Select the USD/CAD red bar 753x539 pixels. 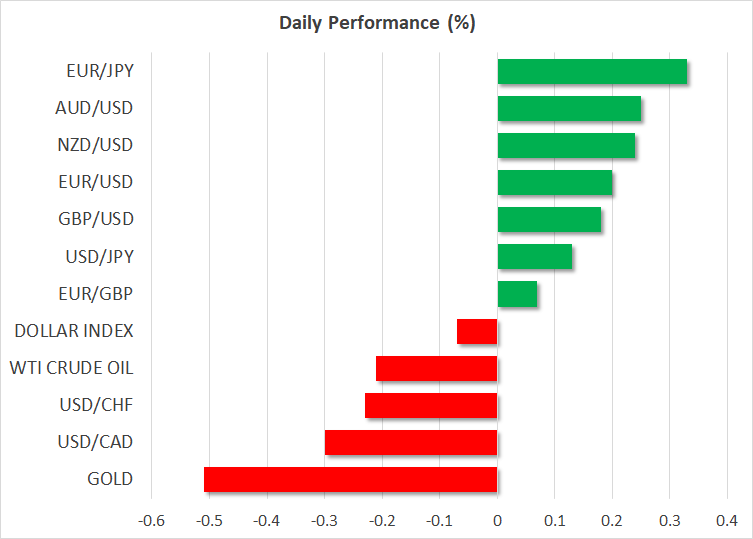[x=411, y=442]
